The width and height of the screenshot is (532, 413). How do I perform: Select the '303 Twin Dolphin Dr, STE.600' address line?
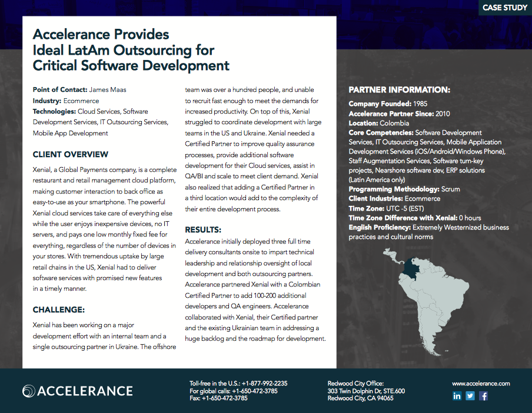366,391
